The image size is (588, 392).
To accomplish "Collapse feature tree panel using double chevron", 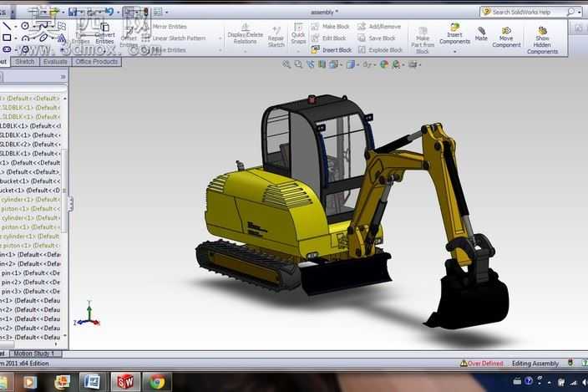I will 63,77.
